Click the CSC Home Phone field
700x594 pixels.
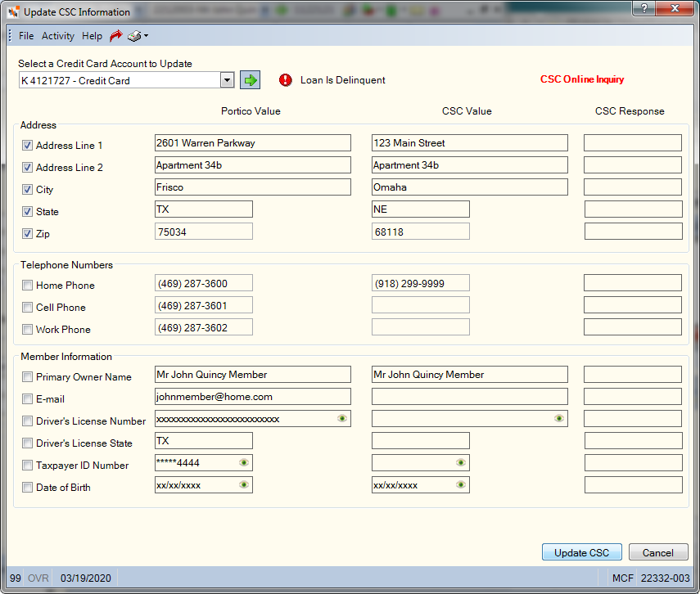[x=421, y=283]
